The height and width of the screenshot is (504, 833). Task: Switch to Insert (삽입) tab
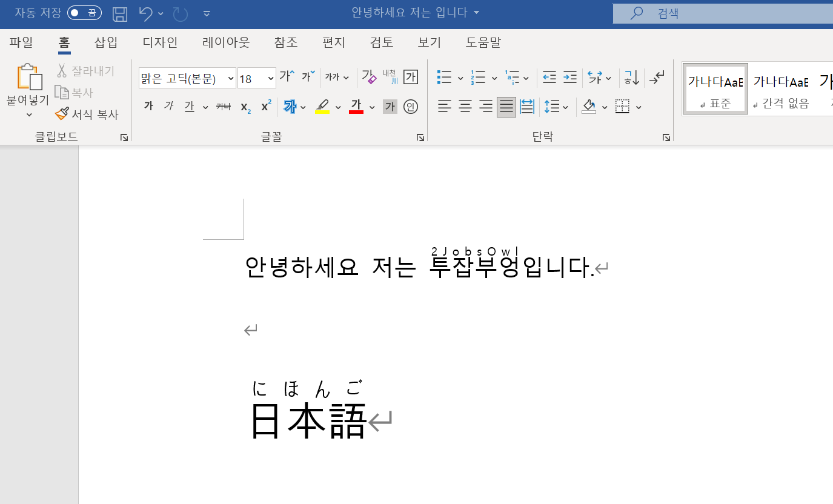(x=106, y=42)
